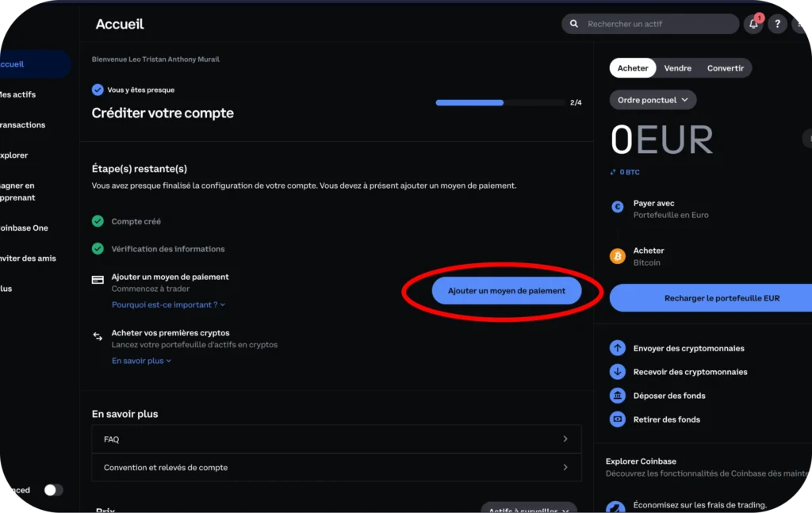Click the help question mark icon

[x=777, y=24]
